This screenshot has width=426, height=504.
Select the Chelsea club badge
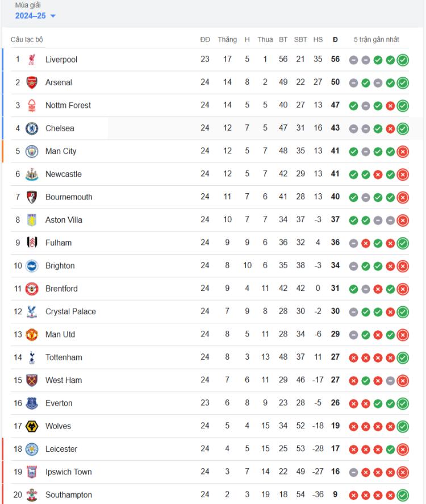[x=32, y=128]
